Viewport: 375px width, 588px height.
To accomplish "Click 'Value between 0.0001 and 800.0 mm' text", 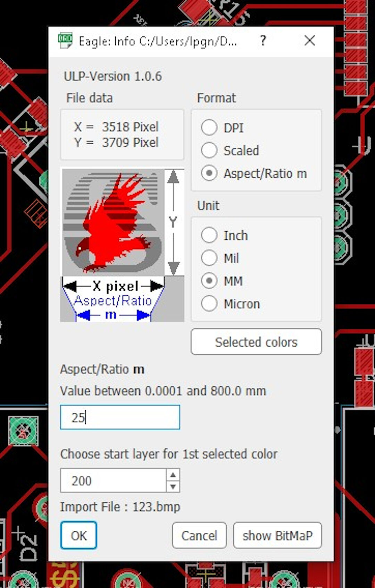I will [x=163, y=391].
